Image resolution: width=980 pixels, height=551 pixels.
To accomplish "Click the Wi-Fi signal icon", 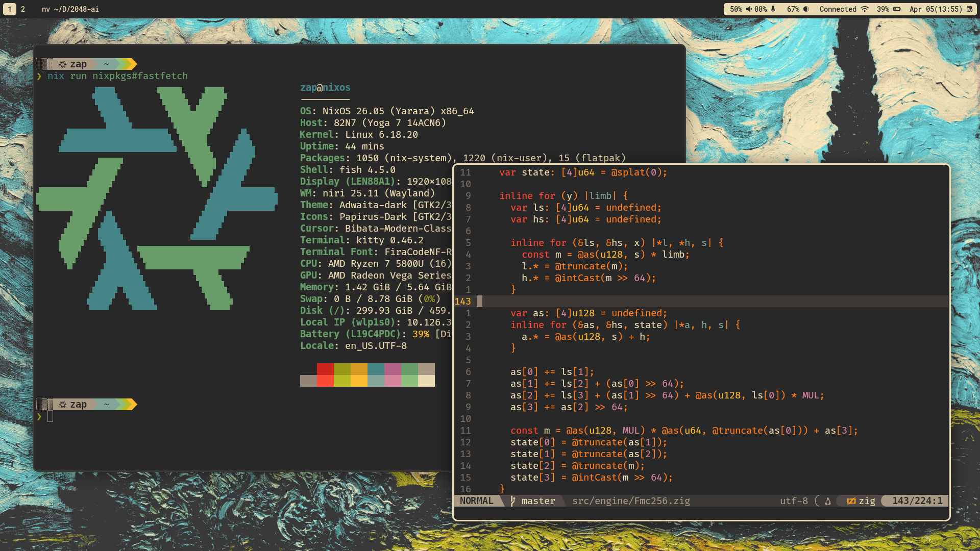I will (x=865, y=9).
